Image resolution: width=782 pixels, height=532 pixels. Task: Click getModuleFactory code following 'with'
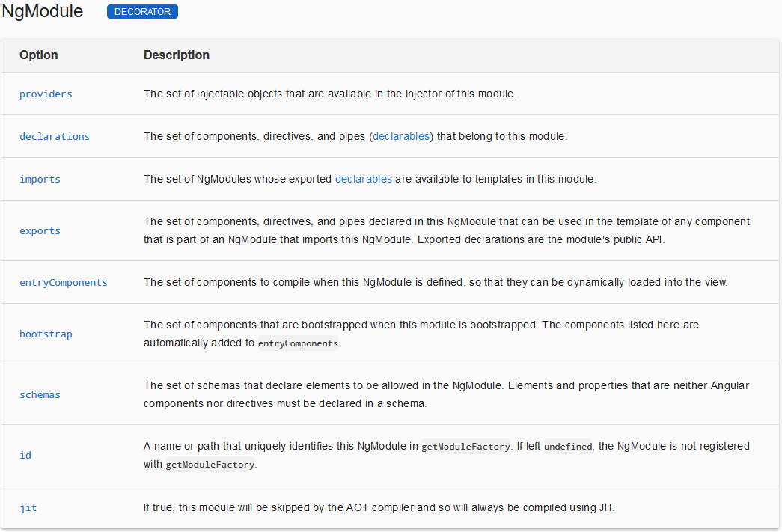(210, 464)
